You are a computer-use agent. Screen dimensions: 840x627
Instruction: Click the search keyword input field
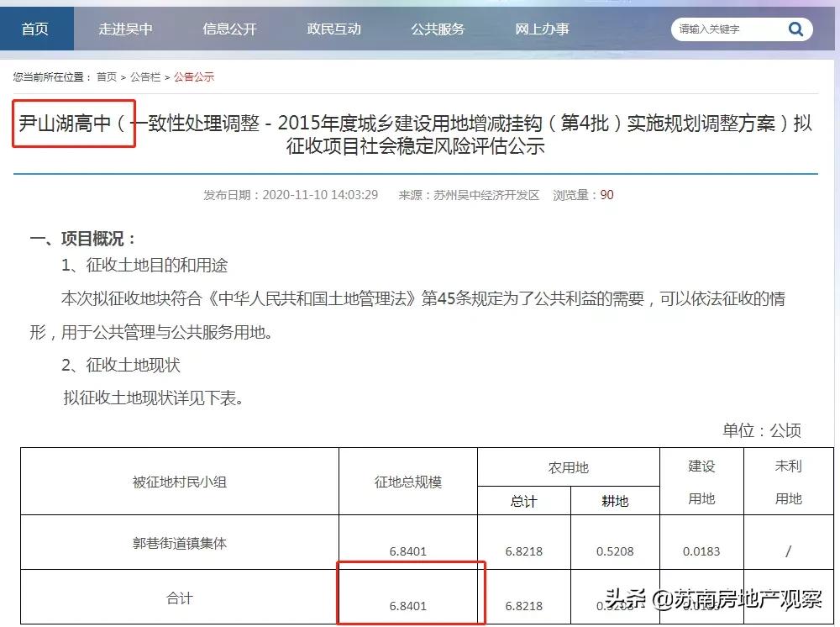click(727, 28)
